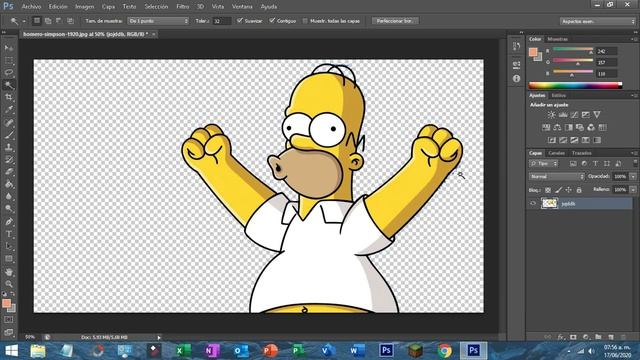Click the Tolerancia input field

click(x=222, y=21)
